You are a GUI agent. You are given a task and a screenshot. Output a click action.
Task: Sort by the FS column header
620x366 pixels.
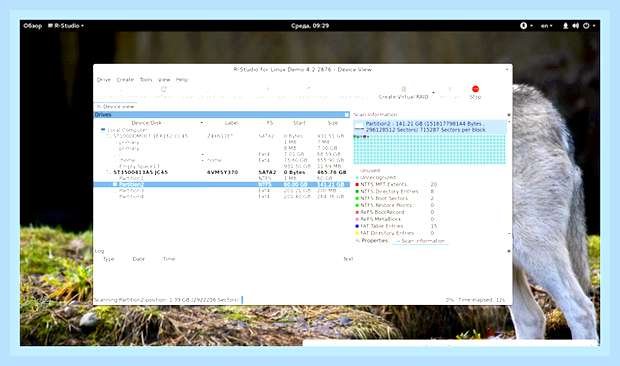tap(270, 123)
